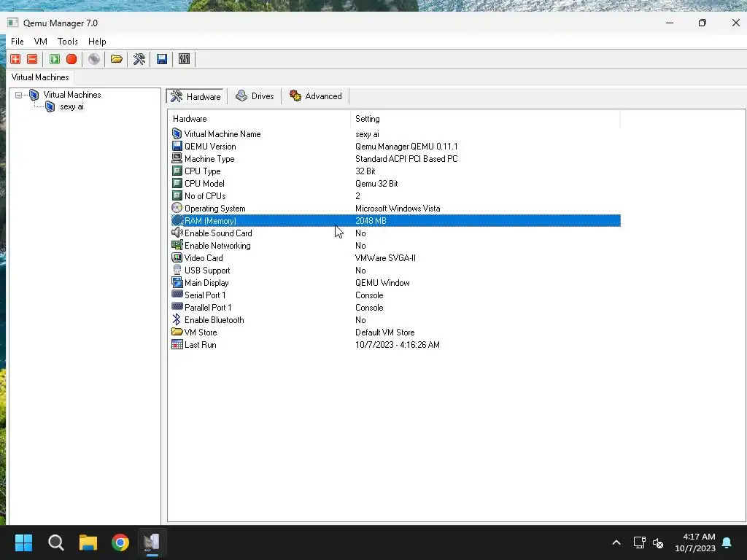
Task: Select the 'sexy ai' virtual machine
Action: point(71,106)
